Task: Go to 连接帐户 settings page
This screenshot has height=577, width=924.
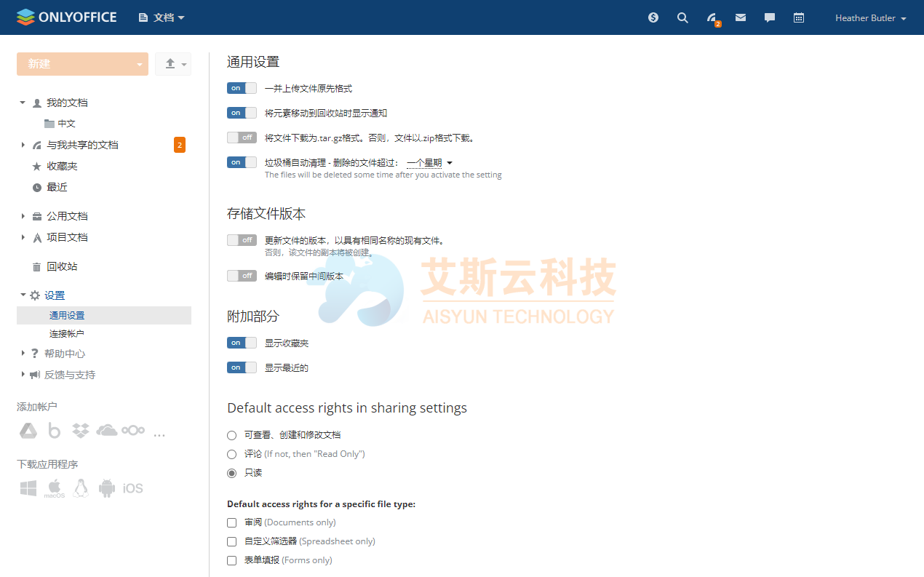Action: [67, 334]
